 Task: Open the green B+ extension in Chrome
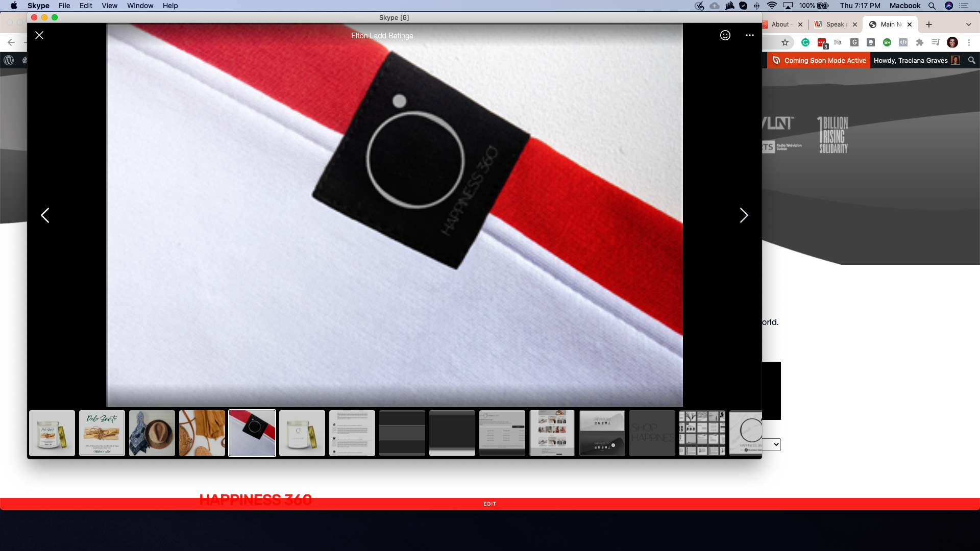[x=887, y=42]
